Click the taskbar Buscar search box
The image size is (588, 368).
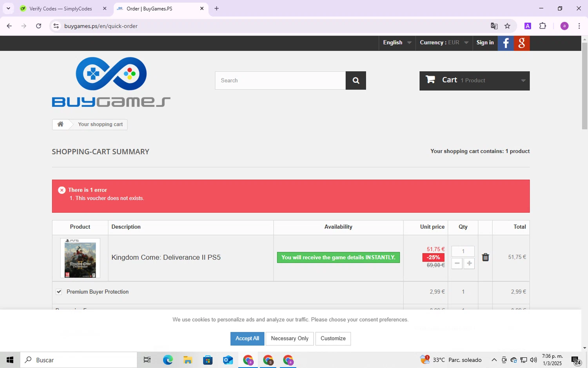pos(78,360)
